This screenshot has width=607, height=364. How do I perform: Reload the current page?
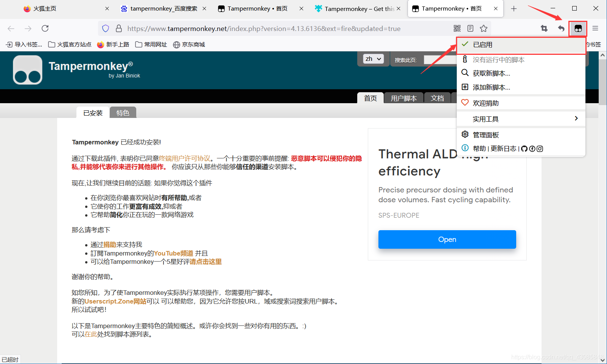(45, 28)
